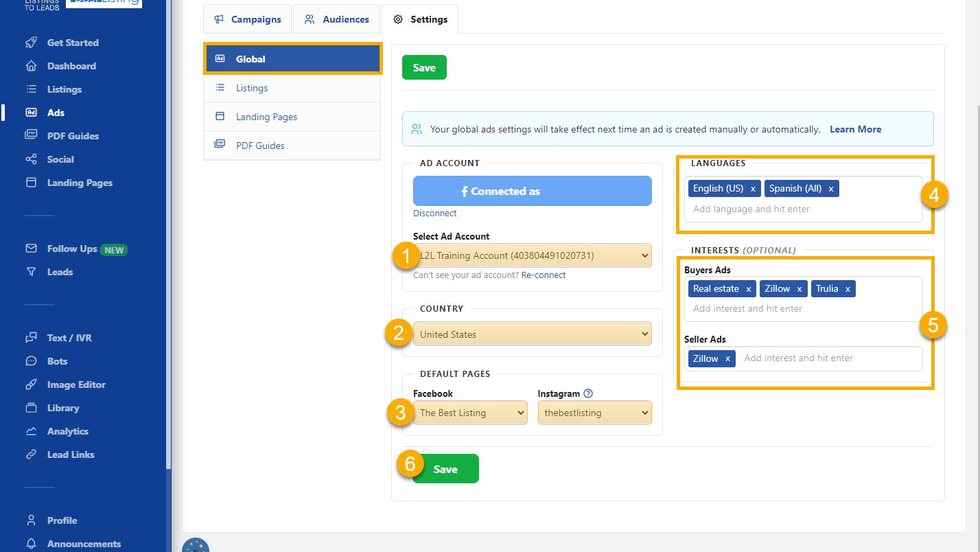
Task: Switch to the Campaigns tab
Action: pos(248,19)
